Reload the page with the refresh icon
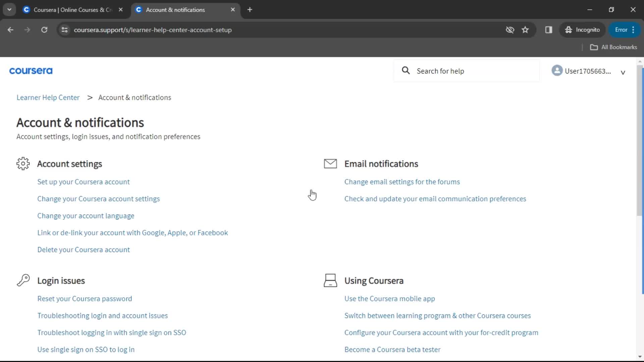 [x=44, y=30]
